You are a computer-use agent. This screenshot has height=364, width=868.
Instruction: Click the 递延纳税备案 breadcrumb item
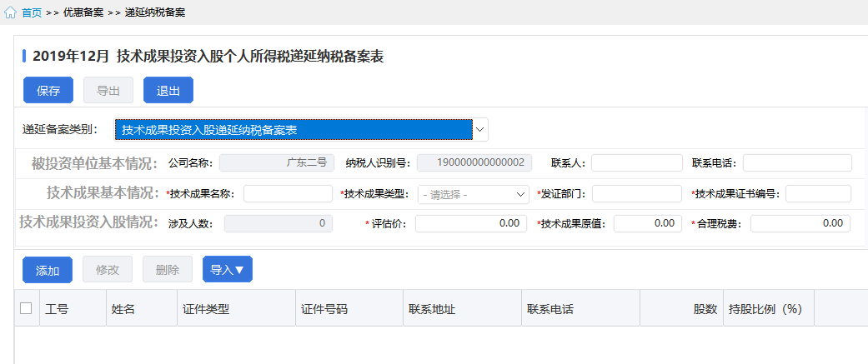coord(155,13)
